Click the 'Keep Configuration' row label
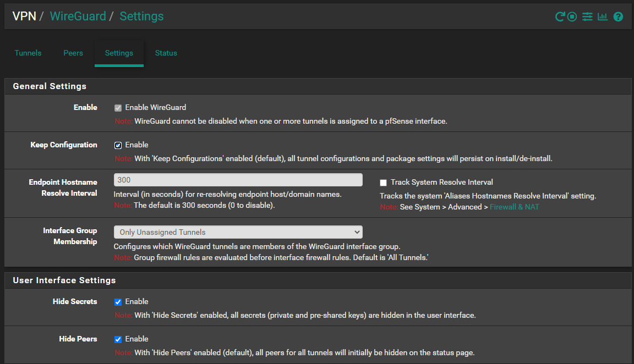Image resolution: width=634 pixels, height=364 pixels. 64,145
